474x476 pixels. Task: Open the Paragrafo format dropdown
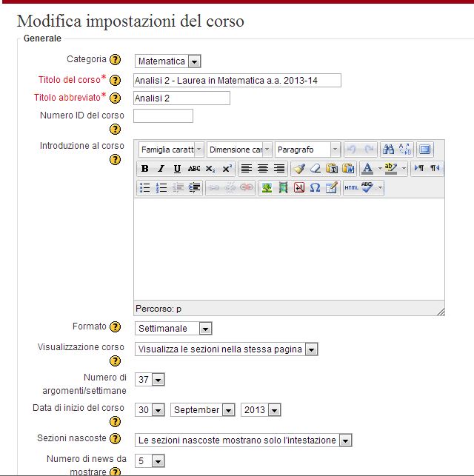(307, 150)
